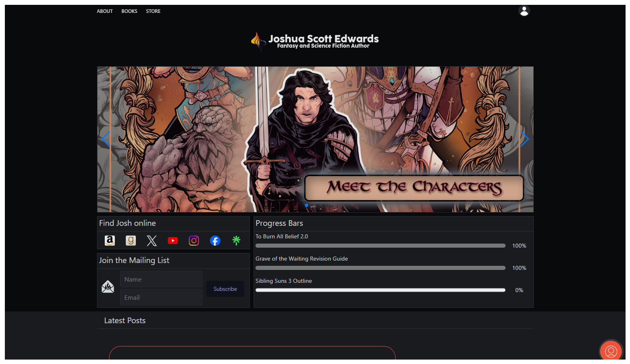Click the To Burn All Belief 2.0 label
The width and height of the screenshot is (630, 364).
281,236
